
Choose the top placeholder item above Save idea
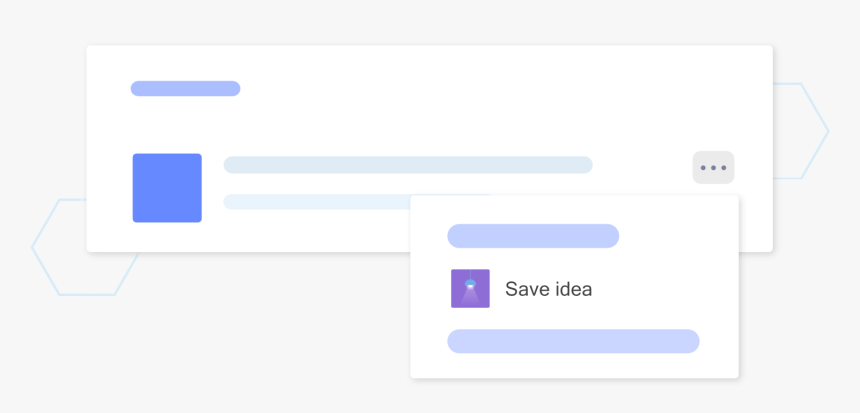[533, 236]
